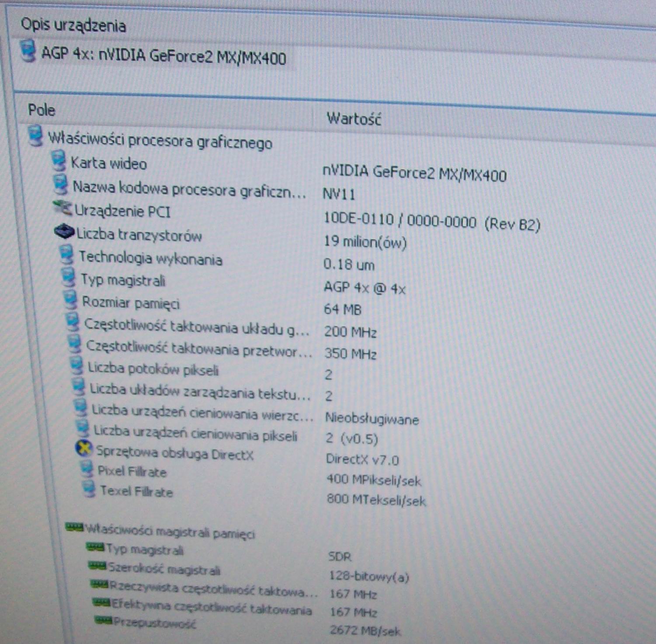
Task: Select the Technologia wykonania row label
Action: tap(151, 258)
